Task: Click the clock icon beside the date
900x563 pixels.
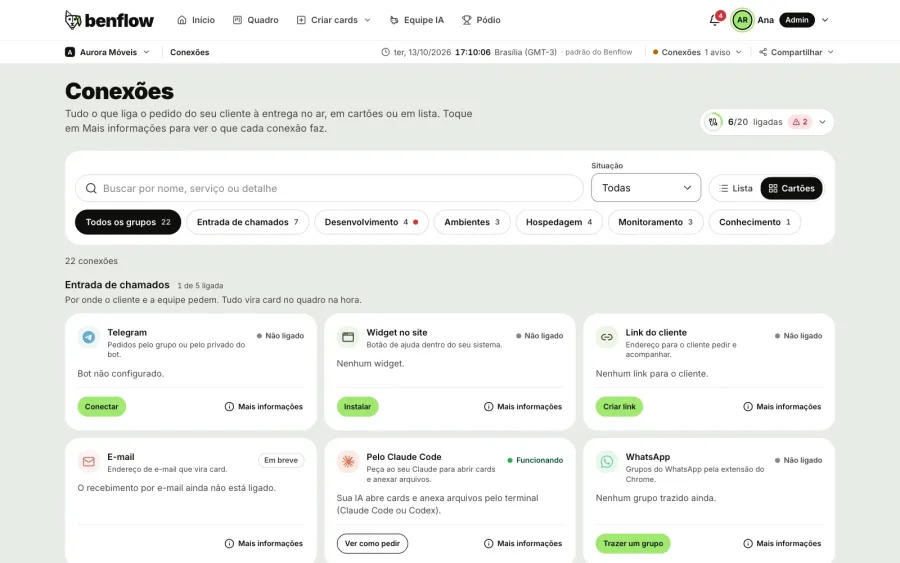Action: (385, 52)
